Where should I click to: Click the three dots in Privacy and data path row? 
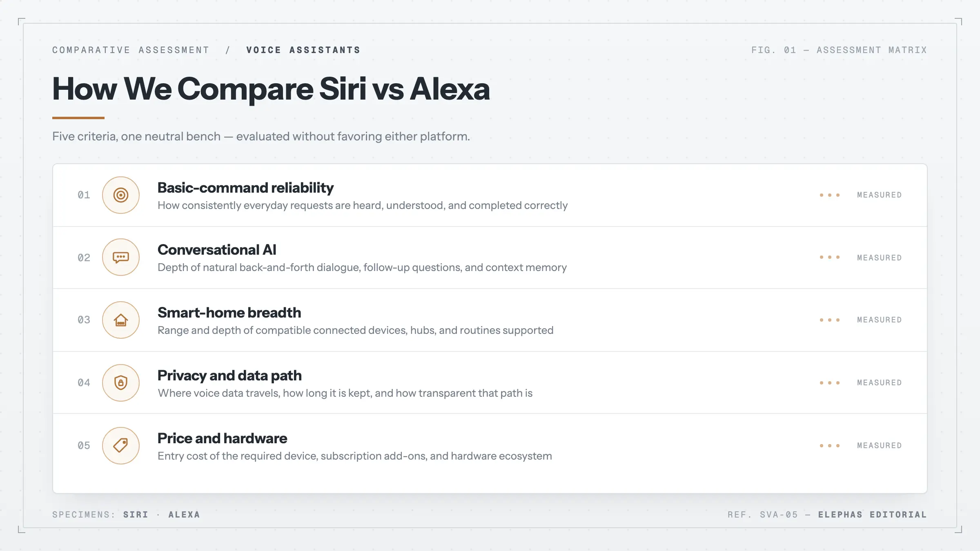(830, 383)
